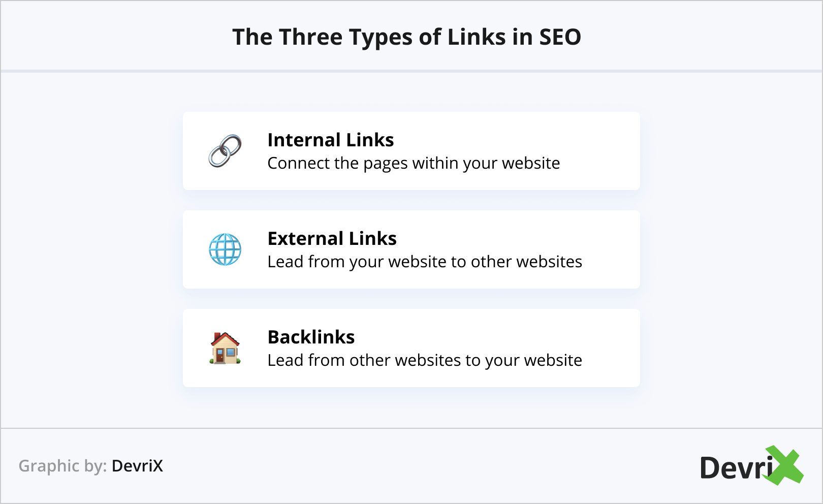The height and width of the screenshot is (504, 823).
Task: Click "Lead from your website to other websites"
Action: click(x=425, y=262)
